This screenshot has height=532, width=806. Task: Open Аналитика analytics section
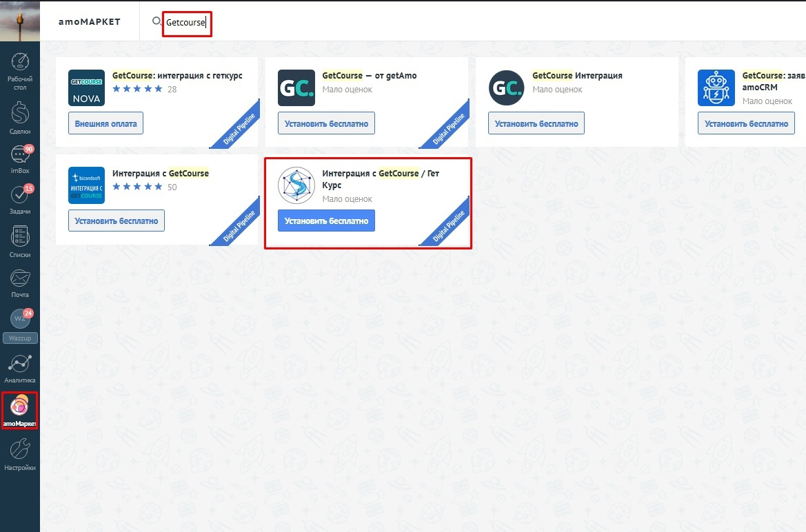[x=20, y=368]
